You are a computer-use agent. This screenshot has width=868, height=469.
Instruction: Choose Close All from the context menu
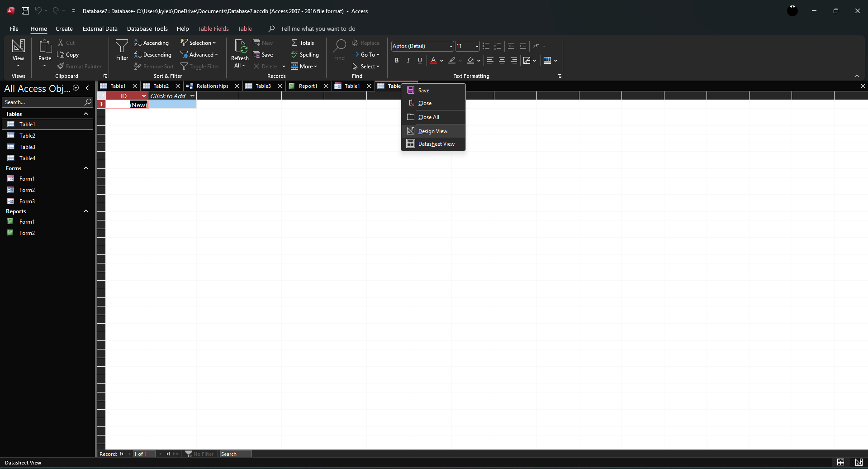point(433,117)
